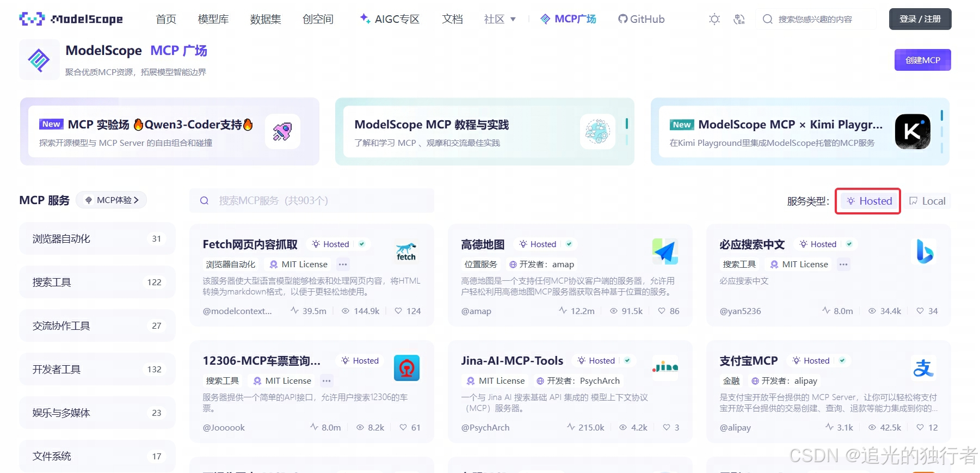The image size is (980, 473).
Task: Select the 文件系统 category
Action: [x=97, y=456]
